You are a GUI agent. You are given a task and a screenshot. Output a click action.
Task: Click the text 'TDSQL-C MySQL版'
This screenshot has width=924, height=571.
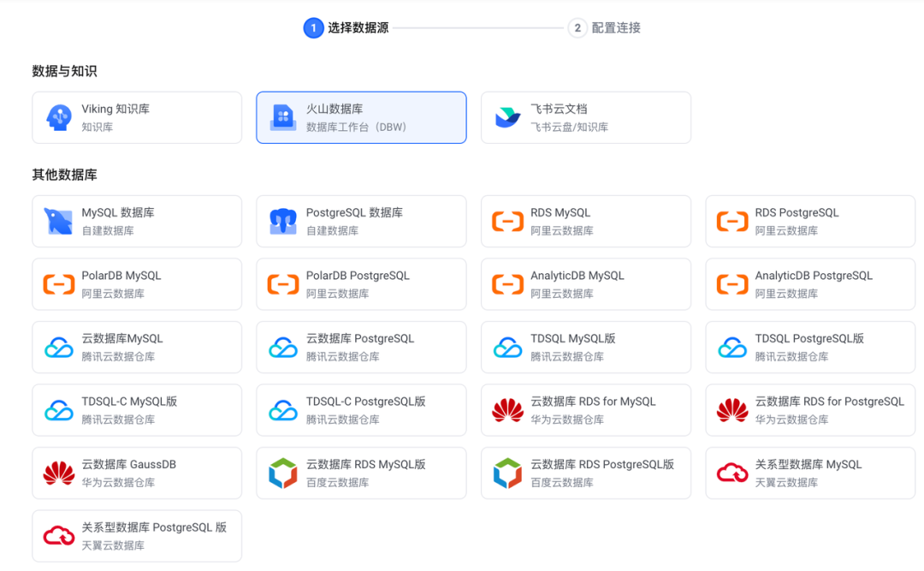pos(129,401)
